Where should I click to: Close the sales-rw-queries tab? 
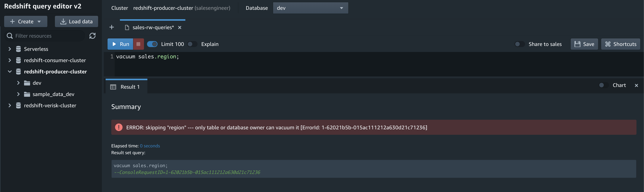point(180,27)
